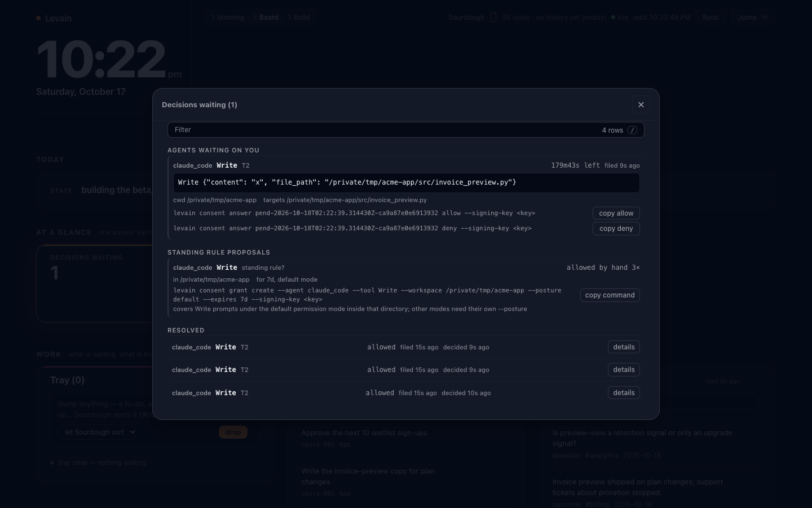Copy the deny consent command
The height and width of the screenshot is (508, 812).
pos(616,229)
